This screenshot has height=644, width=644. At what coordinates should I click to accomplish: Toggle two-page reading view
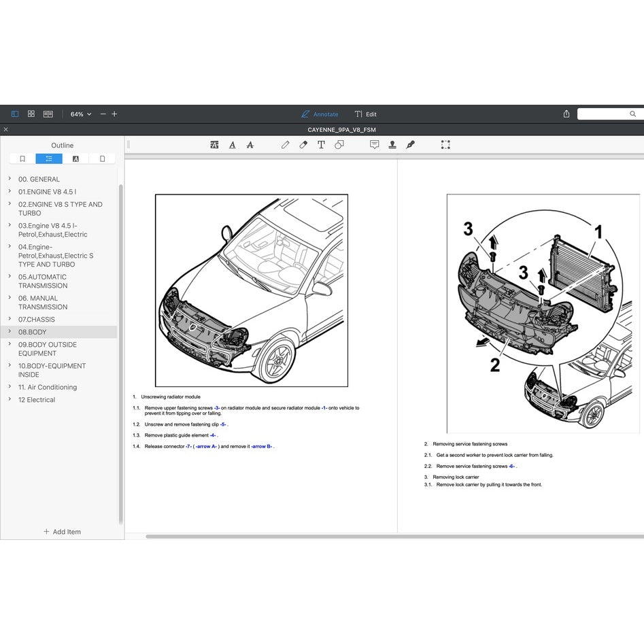(48, 114)
